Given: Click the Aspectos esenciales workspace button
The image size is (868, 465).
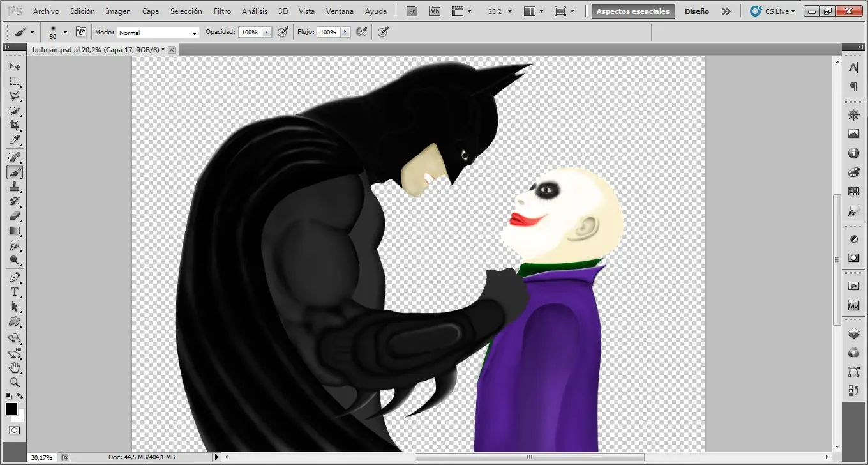Looking at the screenshot, I should pos(632,11).
